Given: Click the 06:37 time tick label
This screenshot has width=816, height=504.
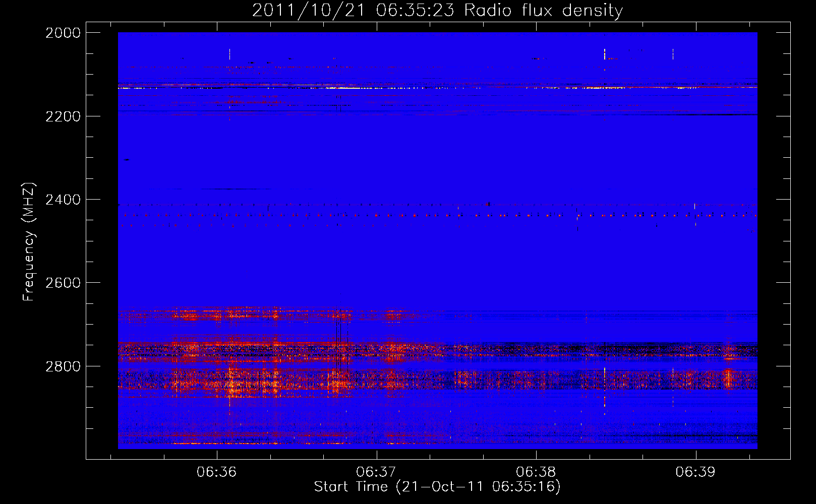Looking at the screenshot, I should [x=376, y=472].
